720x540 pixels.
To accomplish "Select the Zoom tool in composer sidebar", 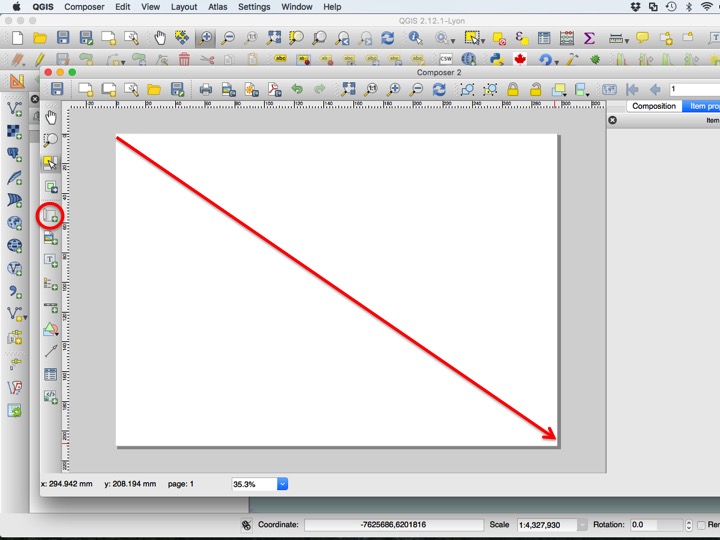I will click(x=51, y=140).
